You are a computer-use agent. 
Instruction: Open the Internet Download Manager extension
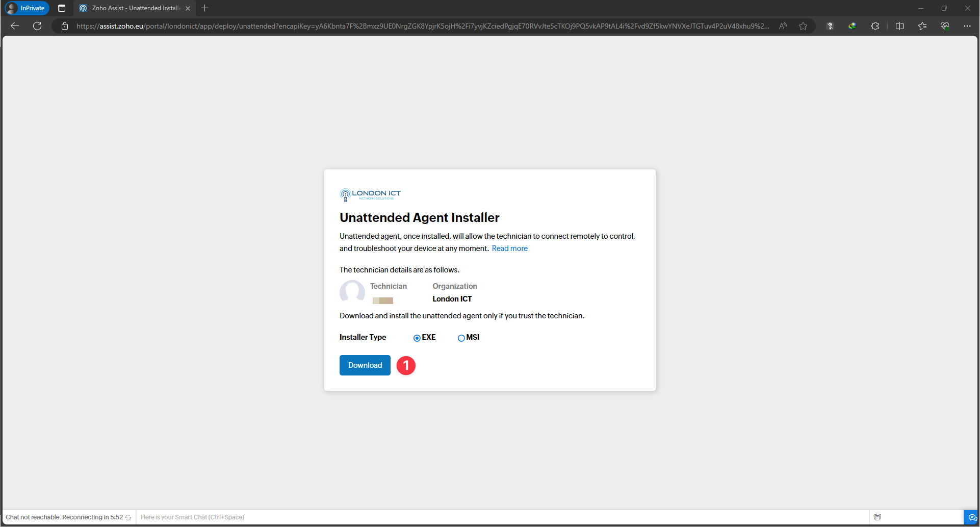pos(852,26)
